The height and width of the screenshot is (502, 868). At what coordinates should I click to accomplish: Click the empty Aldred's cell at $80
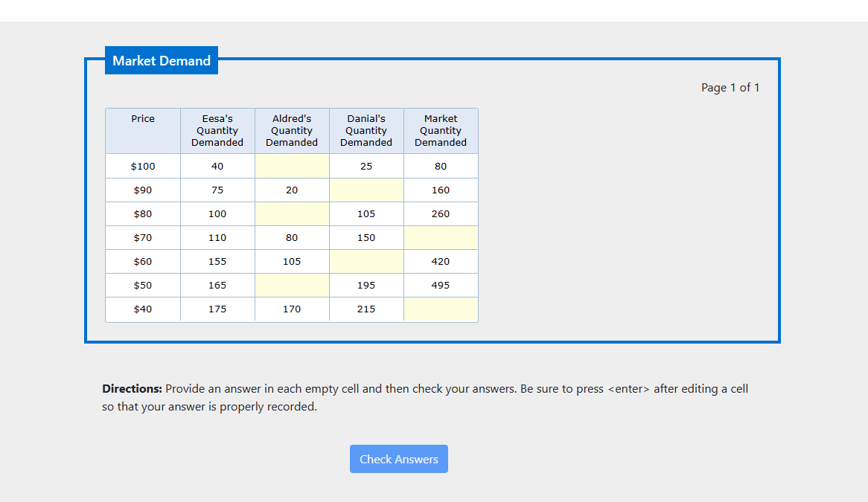point(291,213)
